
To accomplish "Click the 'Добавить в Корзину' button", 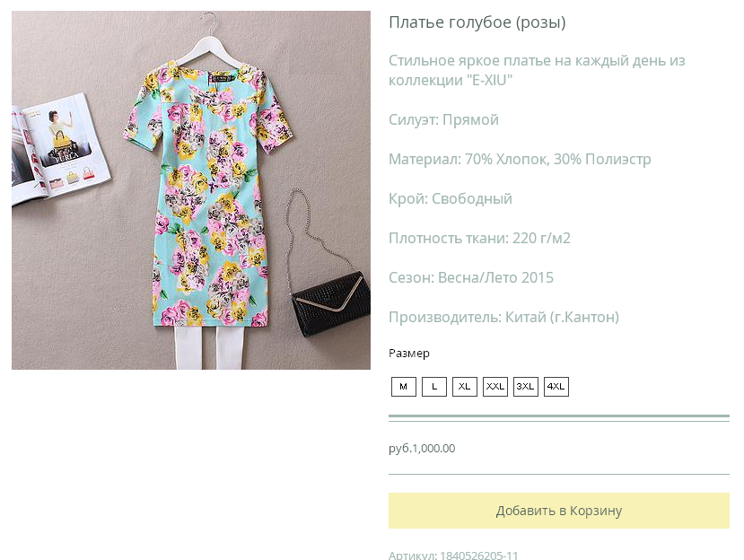I will point(558,511).
